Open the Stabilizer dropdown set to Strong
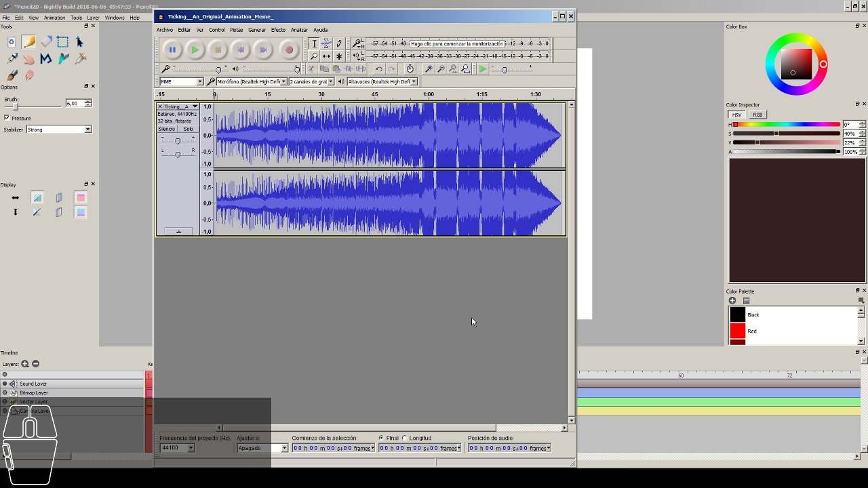 (58, 129)
